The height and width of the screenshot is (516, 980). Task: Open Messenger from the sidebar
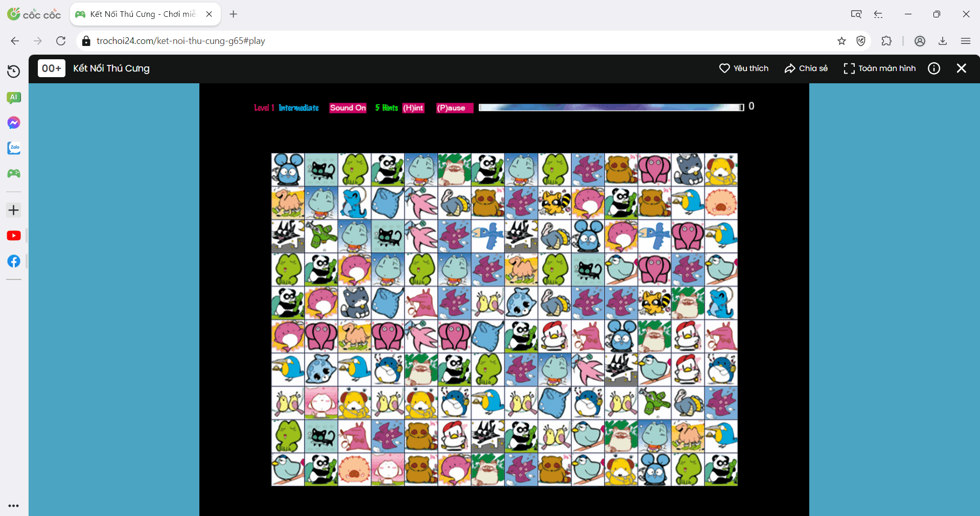coord(14,123)
